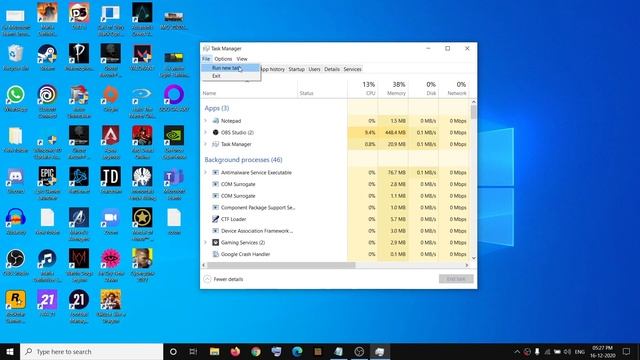
Task: Click the Type here to search box
Action: pos(91,351)
